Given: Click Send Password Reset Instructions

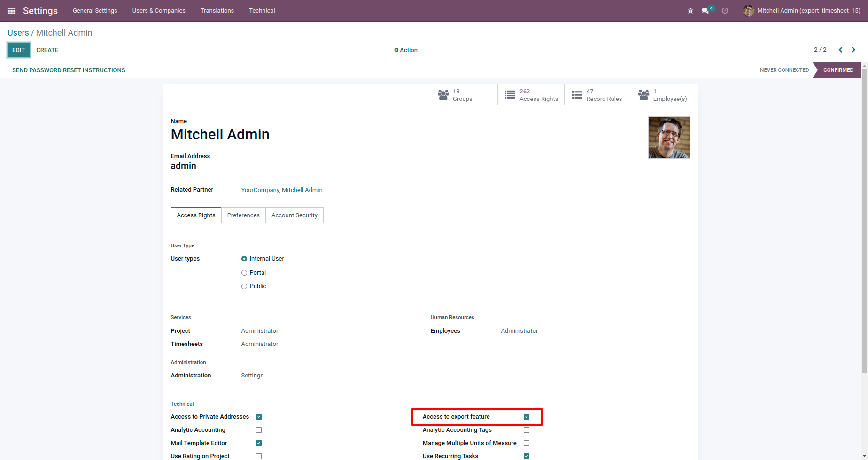Looking at the screenshot, I should (69, 70).
